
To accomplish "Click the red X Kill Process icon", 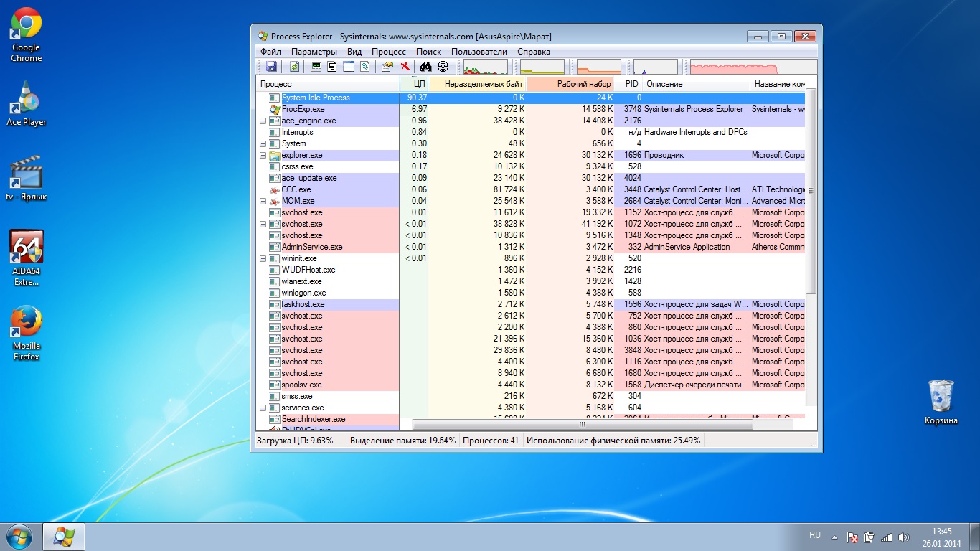I will 405,67.
